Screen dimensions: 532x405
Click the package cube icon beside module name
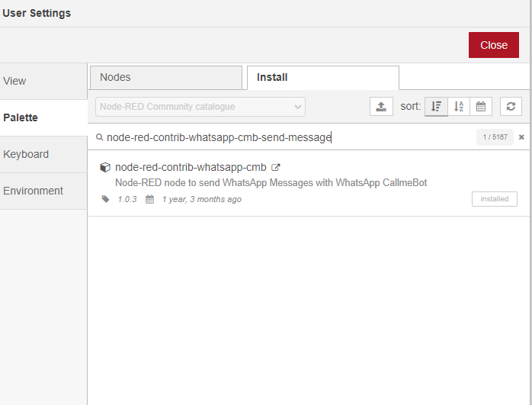[105, 168]
